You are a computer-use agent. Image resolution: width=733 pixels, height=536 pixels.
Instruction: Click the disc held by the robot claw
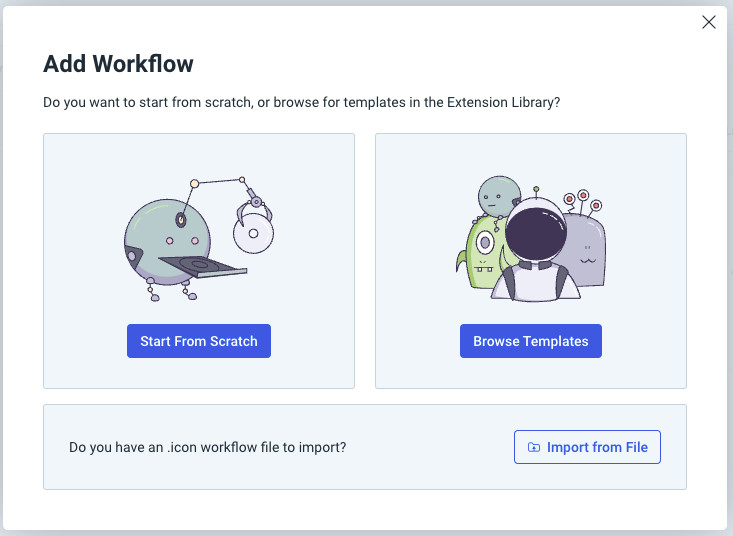pos(252,233)
